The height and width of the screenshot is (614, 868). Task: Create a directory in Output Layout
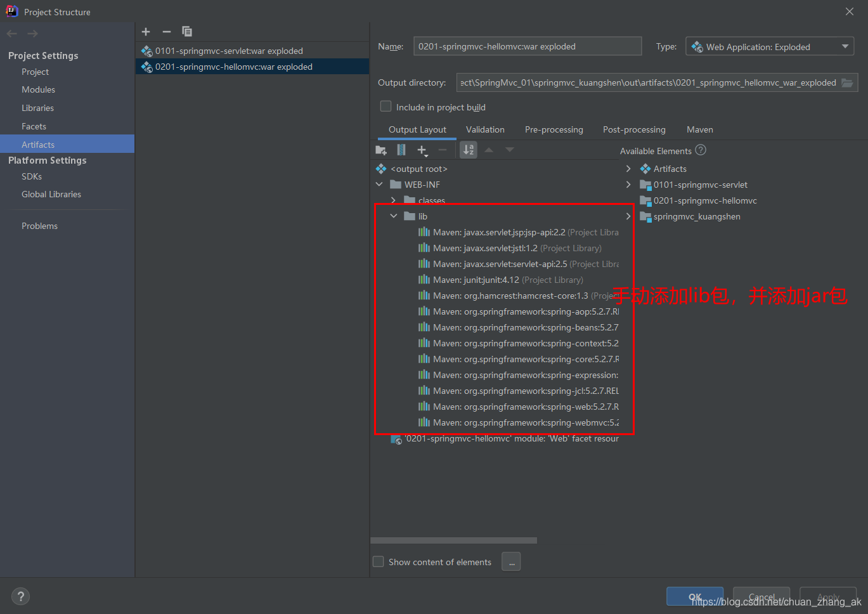pos(381,150)
